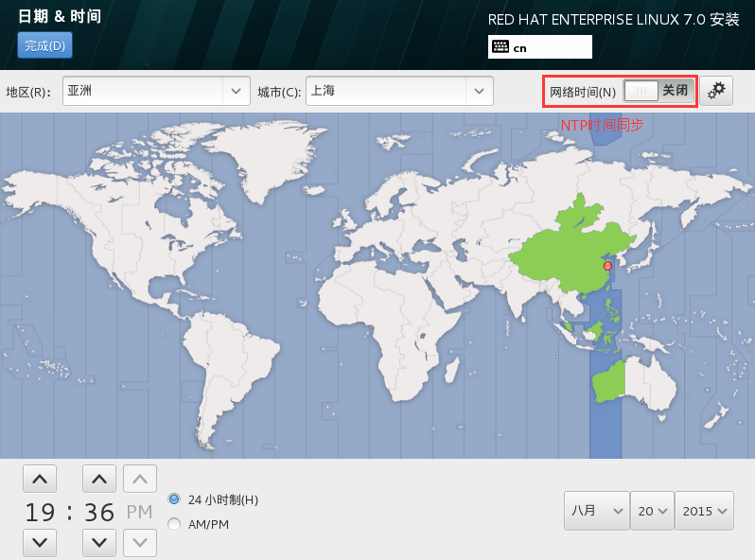Decrease the hour with the down arrow

40,543
